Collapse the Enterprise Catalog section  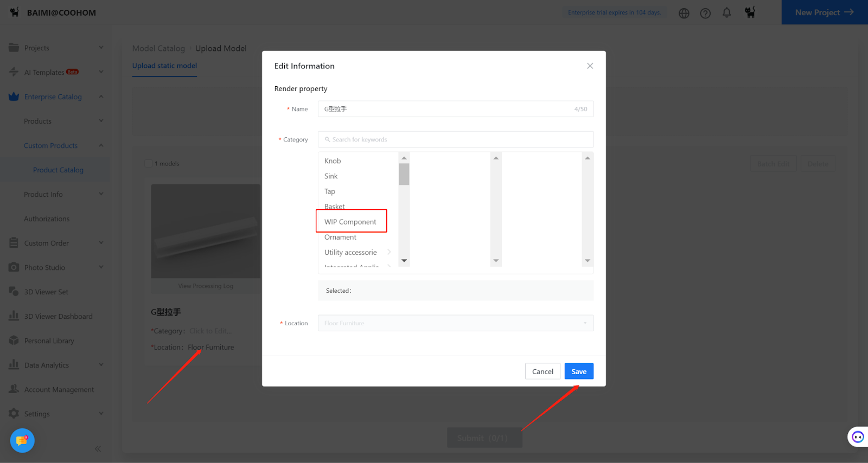coord(101,97)
